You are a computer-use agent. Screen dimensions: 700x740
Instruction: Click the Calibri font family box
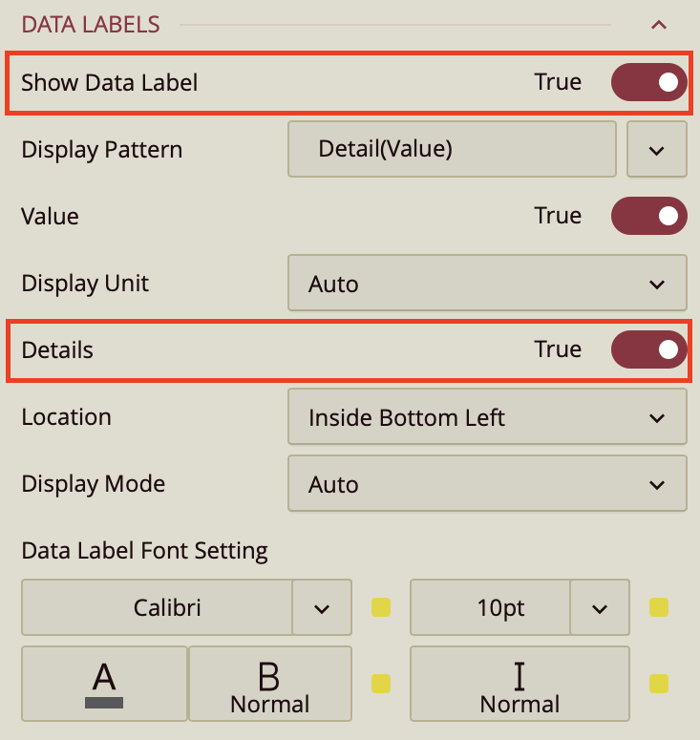pyautogui.click(x=157, y=607)
